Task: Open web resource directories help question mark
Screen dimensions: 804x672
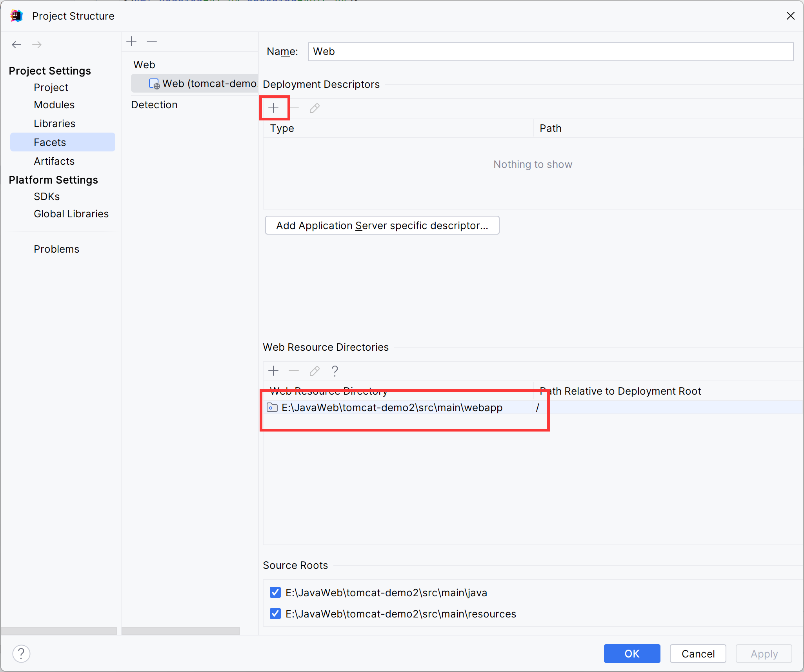Action: (335, 371)
